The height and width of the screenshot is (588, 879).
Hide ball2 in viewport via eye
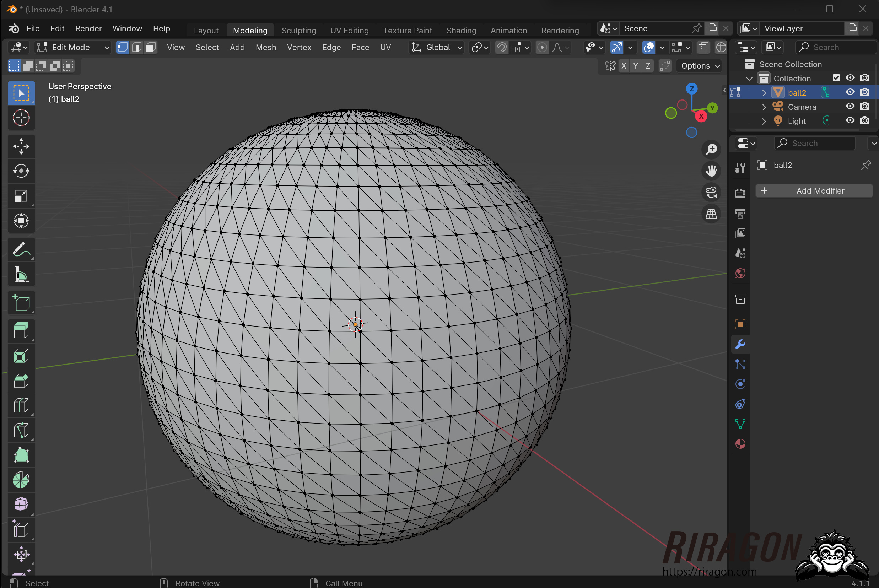[850, 92]
